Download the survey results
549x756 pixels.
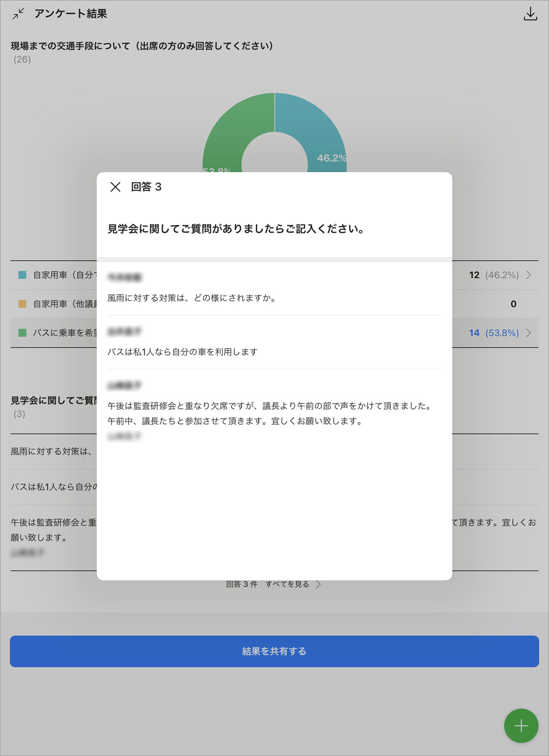tap(530, 14)
